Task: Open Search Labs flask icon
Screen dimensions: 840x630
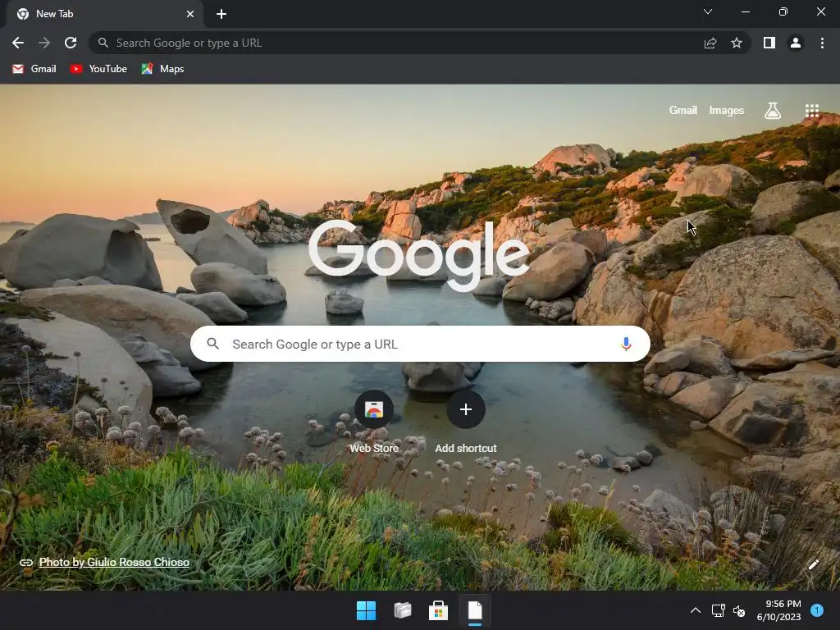Action: [x=773, y=111]
